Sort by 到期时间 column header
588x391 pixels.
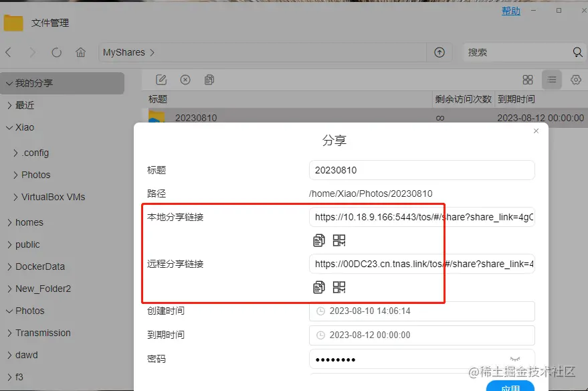(x=516, y=99)
